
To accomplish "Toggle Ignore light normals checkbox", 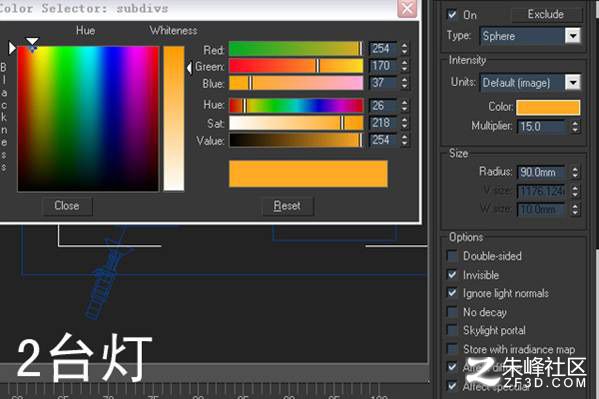I will pos(452,293).
